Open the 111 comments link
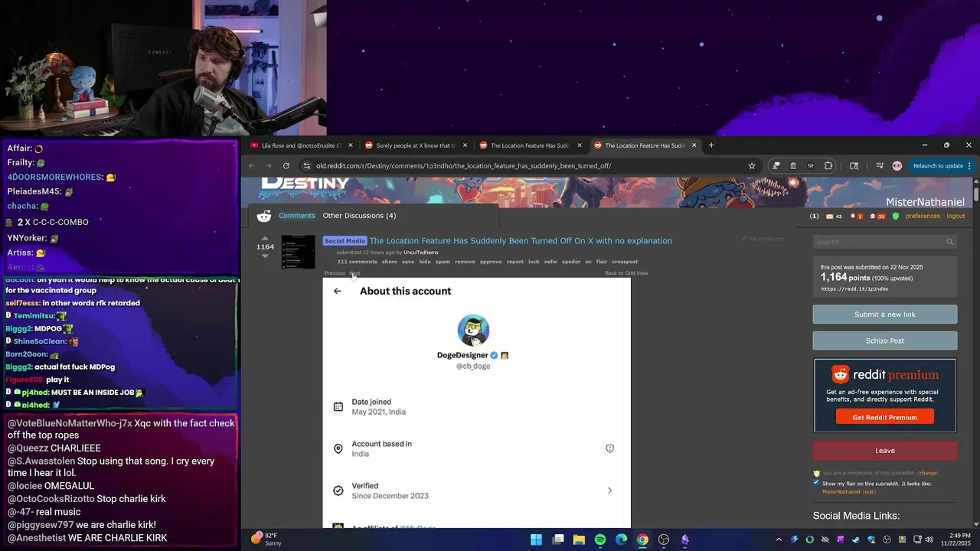The width and height of the screenshot is (980, 551). point(358,262)
